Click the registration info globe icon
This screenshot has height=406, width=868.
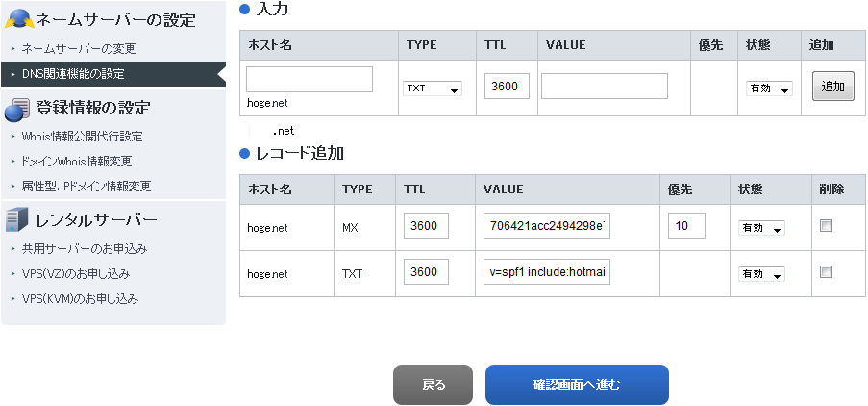[18, 109]
